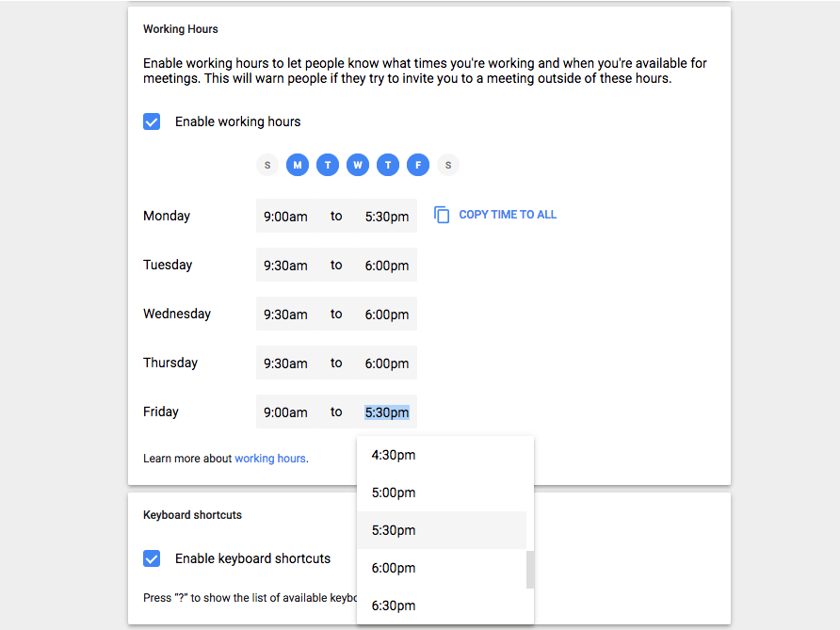Deselect the Friday day circle
The image size is (840, 630).
tap(418, 165)
